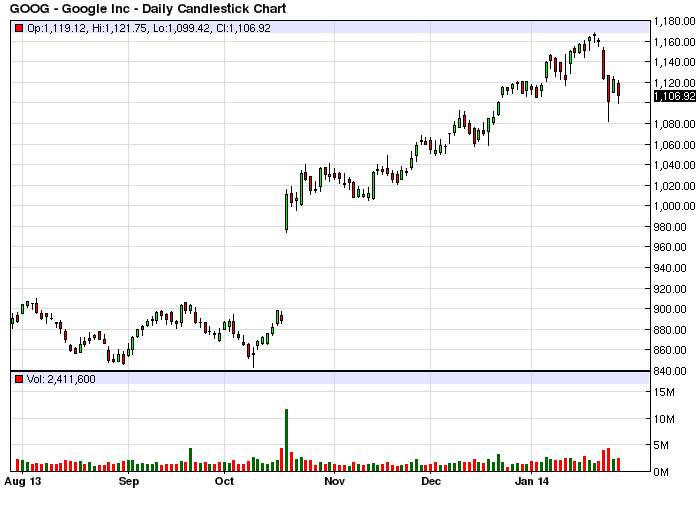Click the 840.00 price axis label
The height and width of the screenshot is (512, 700).
[x=670, y=371]
